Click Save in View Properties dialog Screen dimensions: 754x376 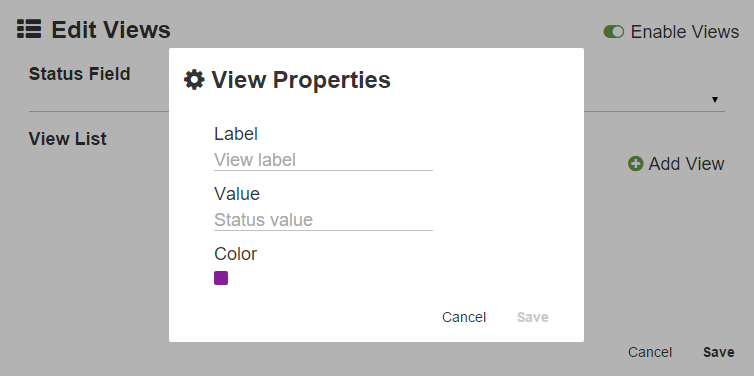pyautogui.click(x=532, y=317)
